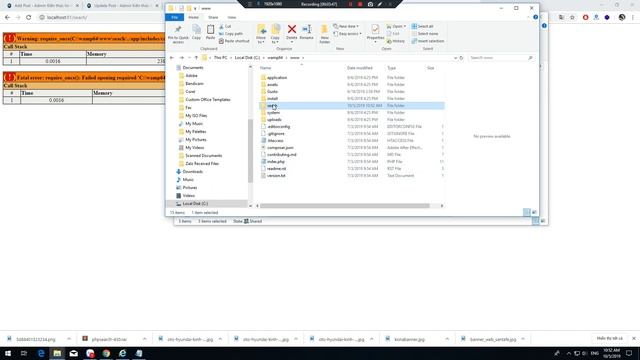Click This PC in breadcrumb path

(x=220, y=58)
